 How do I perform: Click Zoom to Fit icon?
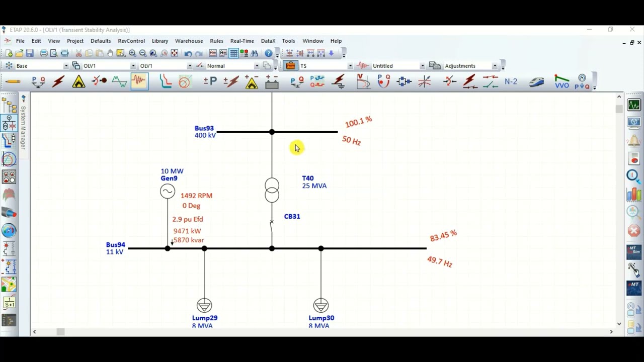click(x=174, y=53)
